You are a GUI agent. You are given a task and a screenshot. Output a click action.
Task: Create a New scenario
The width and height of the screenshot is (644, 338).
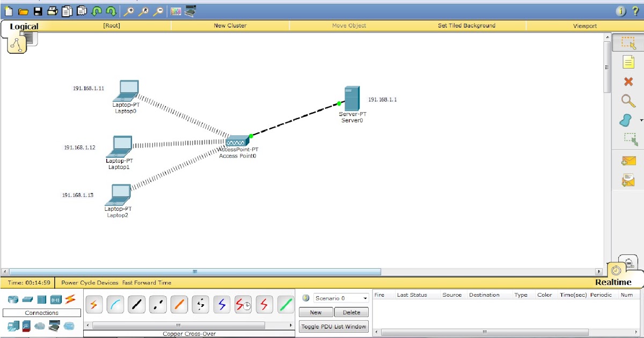tap(315, 312)
